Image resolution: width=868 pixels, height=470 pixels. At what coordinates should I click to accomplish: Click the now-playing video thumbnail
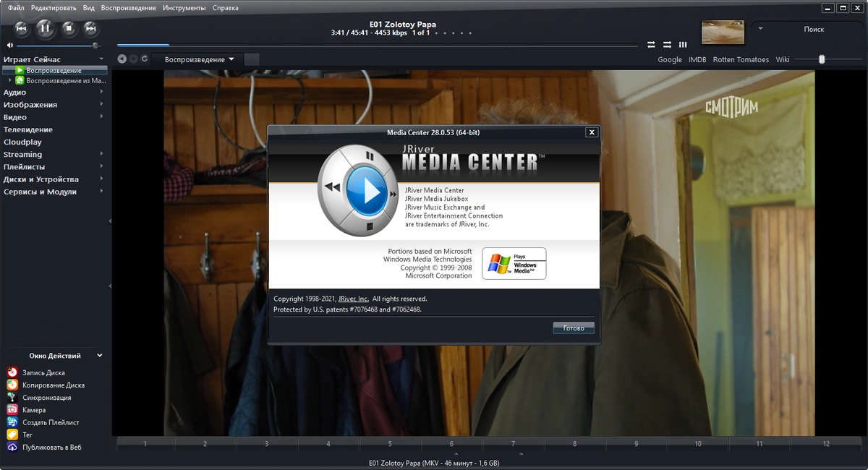point(723,32)
